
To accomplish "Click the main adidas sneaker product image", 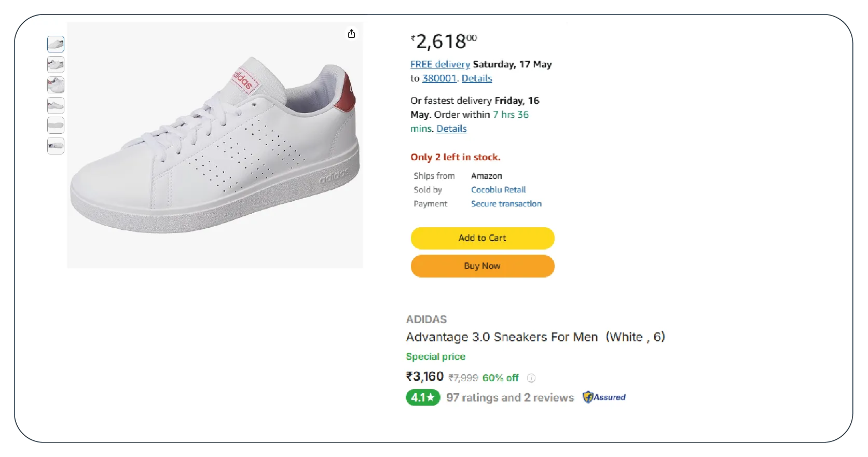I will [x=215, y=145].
